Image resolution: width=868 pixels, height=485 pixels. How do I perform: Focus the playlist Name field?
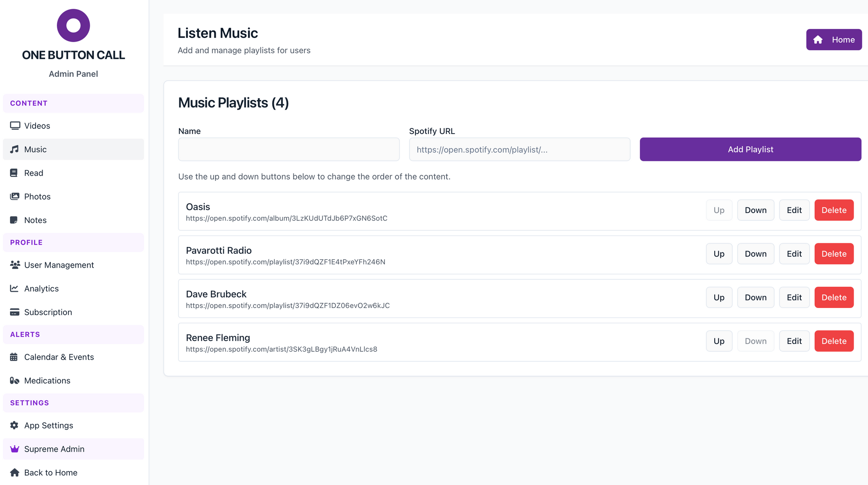point(289,150)
